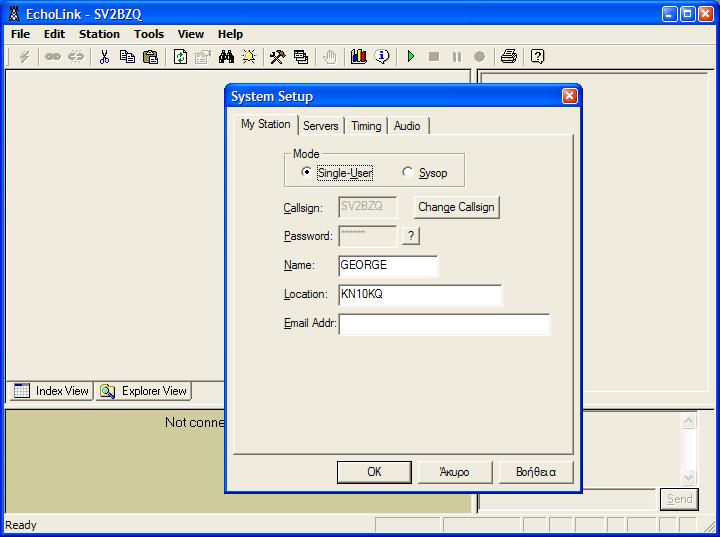This screenshot has width=720, height=537.
Task: Click the disabled Password field
Action: click(x=368, y=236)
